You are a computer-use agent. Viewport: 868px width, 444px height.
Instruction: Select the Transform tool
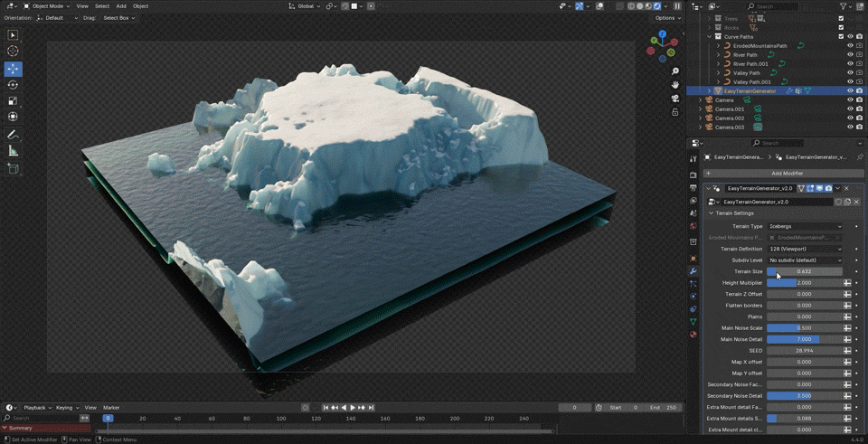[13, 117]
